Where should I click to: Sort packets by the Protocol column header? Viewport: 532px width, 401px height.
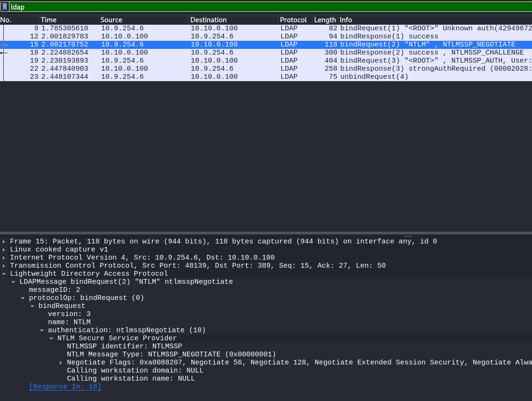click(293, 20)
